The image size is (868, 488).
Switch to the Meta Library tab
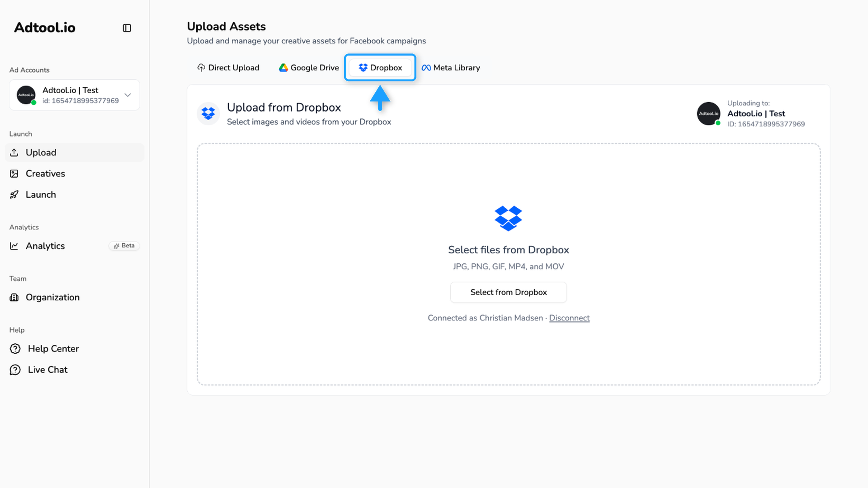(451, 68)
